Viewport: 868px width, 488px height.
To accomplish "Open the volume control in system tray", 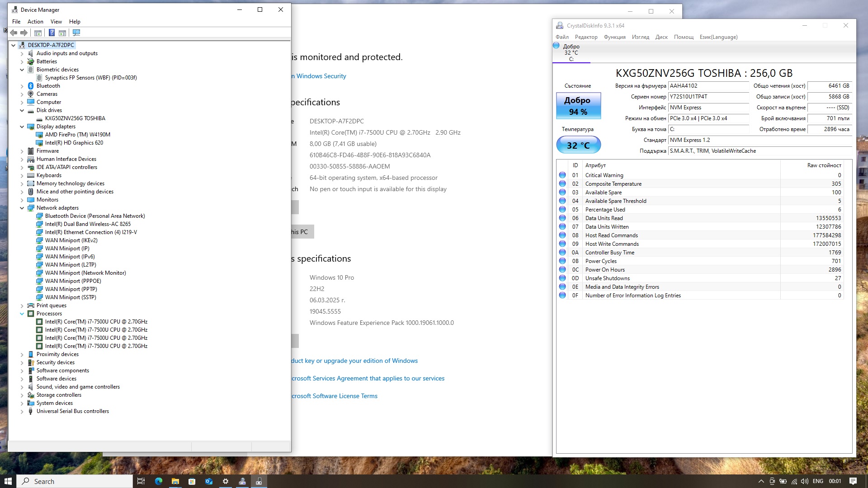I will pos(805,481).
